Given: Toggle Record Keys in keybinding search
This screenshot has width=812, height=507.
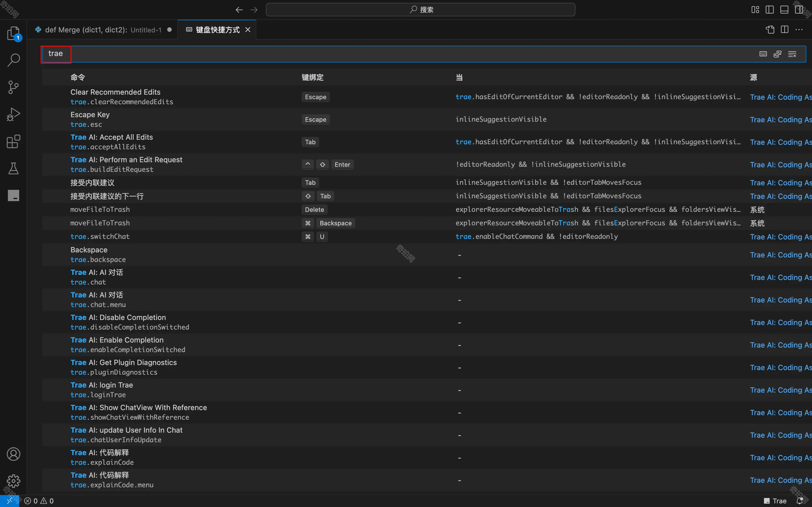Looking at the screenshot, I should (x=763, y=54).
